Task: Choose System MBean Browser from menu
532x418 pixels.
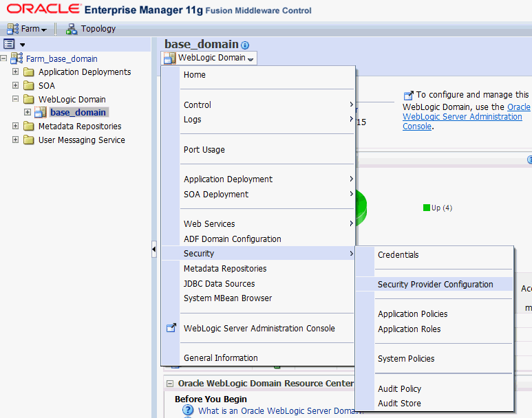Action: (x=227, y=298)
